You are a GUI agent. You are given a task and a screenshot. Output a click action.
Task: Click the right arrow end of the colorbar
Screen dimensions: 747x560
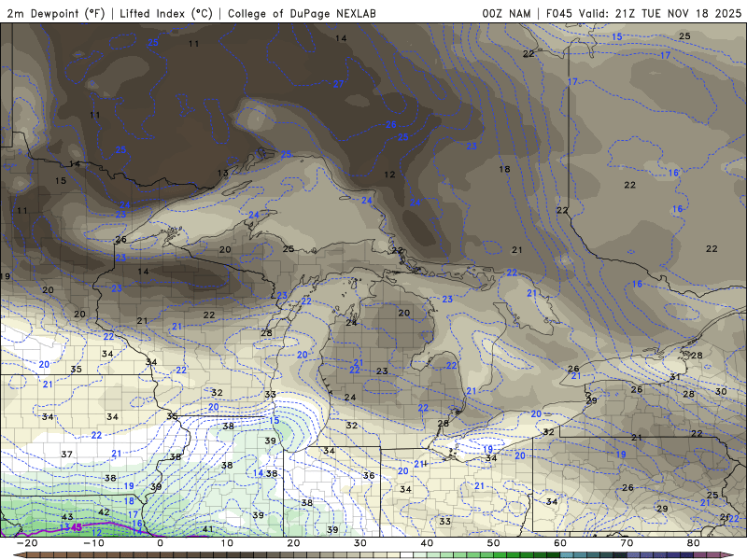click(x=728, y=555)
